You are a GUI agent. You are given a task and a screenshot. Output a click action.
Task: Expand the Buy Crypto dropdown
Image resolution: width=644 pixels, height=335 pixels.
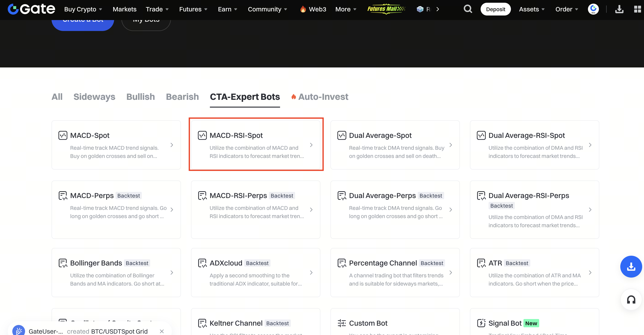[x=83, y=9]
